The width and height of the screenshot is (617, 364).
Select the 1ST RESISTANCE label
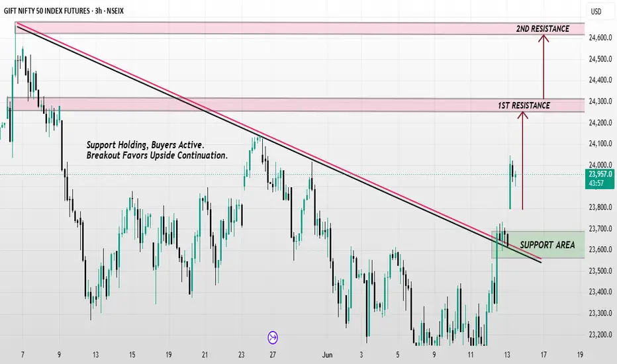point(524,105)
